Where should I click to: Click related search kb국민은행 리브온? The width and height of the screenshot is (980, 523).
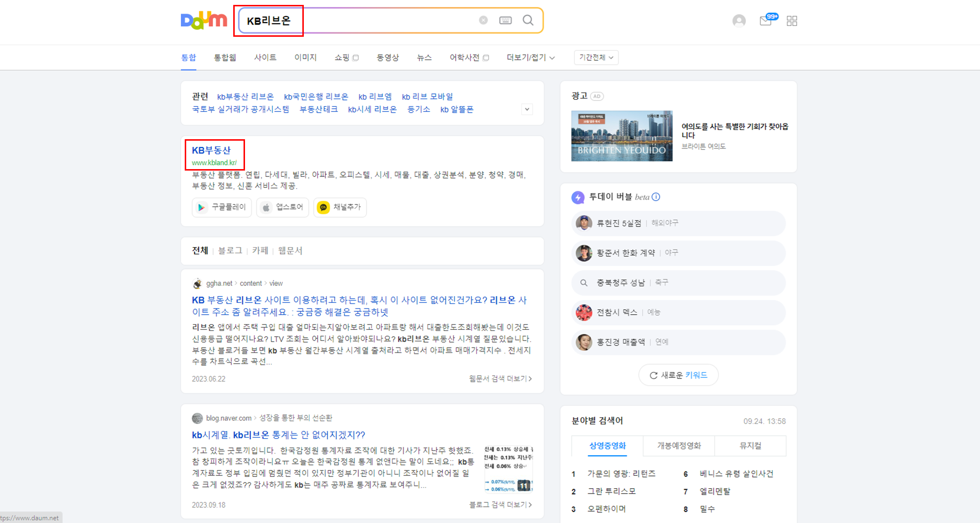(316, 97)
